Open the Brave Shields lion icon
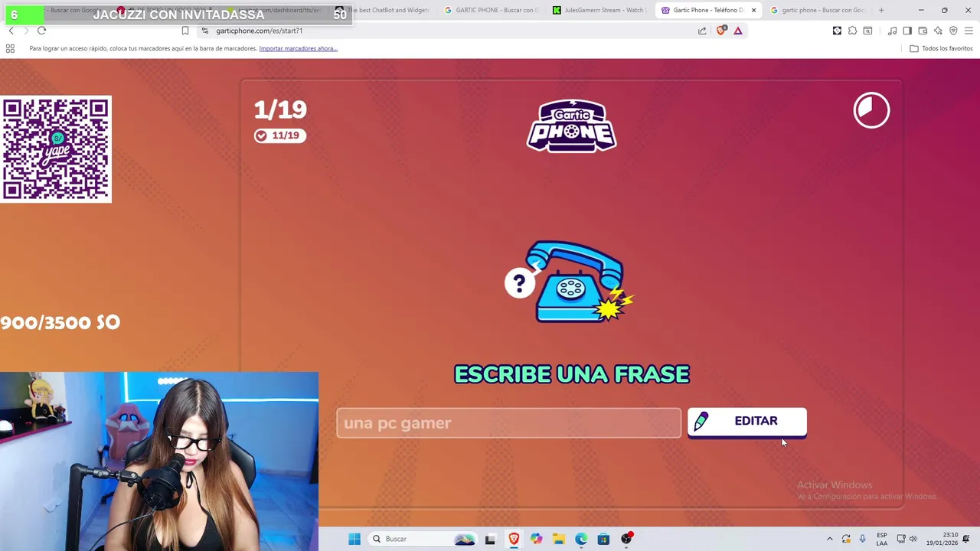 pos(720,31)
